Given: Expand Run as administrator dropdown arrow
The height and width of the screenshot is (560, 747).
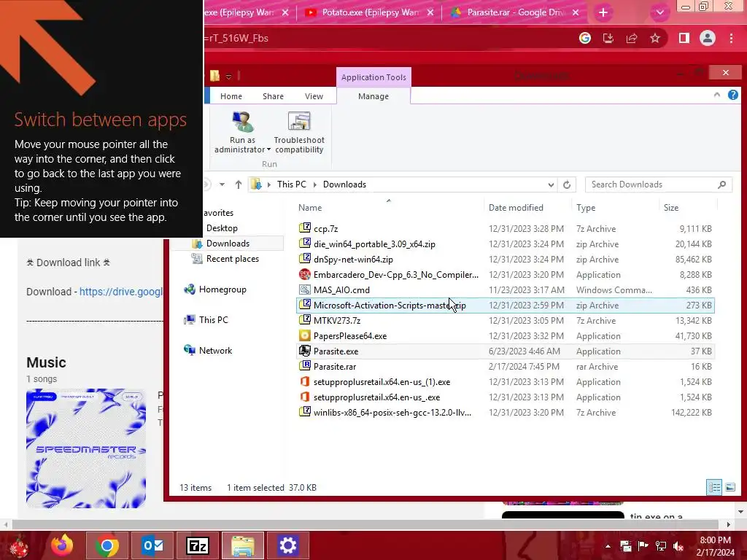Looking at the screenshot, I should pos(268,149).
